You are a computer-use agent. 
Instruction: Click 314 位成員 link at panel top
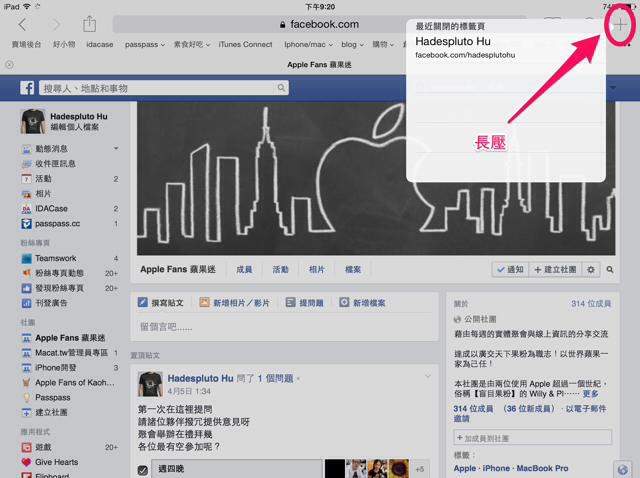point(591,303)
